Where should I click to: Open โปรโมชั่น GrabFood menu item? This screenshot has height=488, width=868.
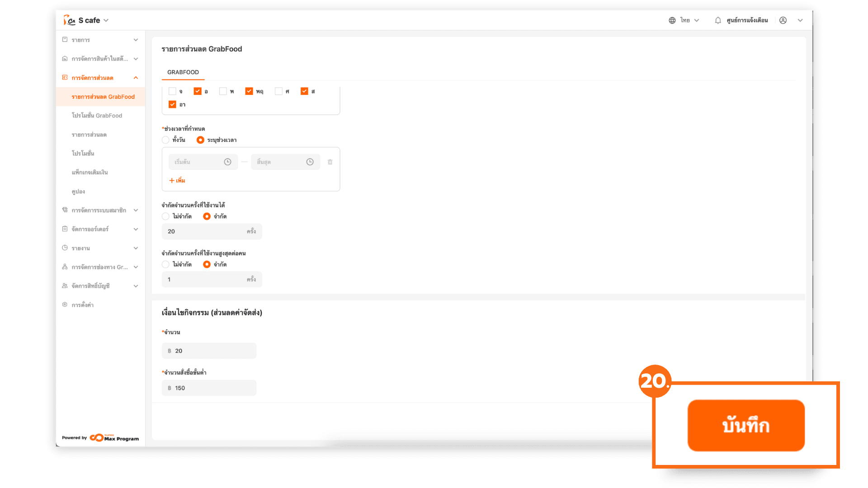pos(97,116)
